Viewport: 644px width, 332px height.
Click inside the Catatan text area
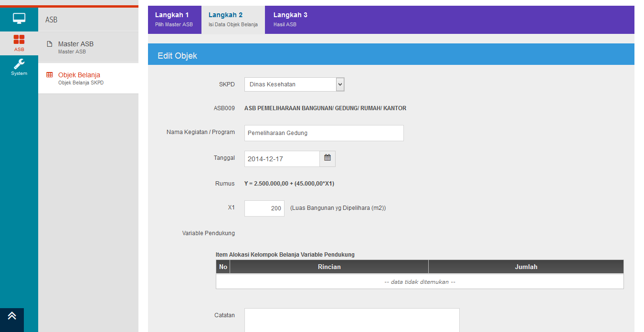click(351, 320)
